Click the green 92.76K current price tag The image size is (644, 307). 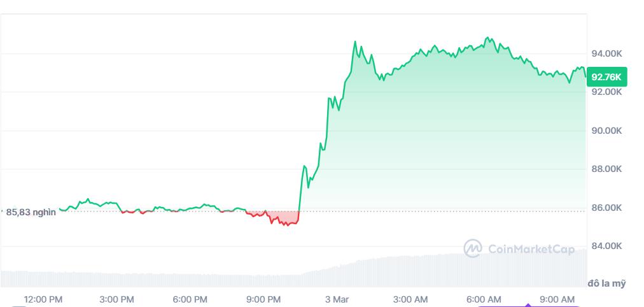[x=606, y=77]
